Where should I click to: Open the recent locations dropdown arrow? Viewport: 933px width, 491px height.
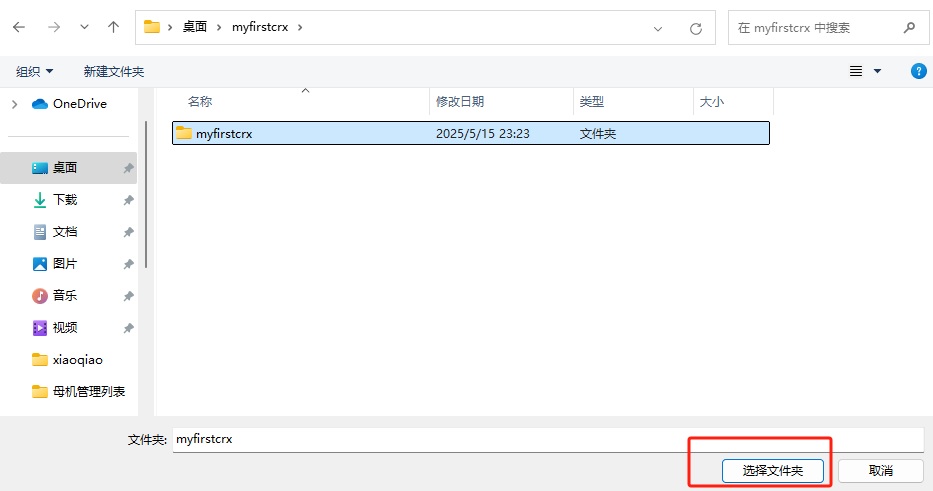83,28
